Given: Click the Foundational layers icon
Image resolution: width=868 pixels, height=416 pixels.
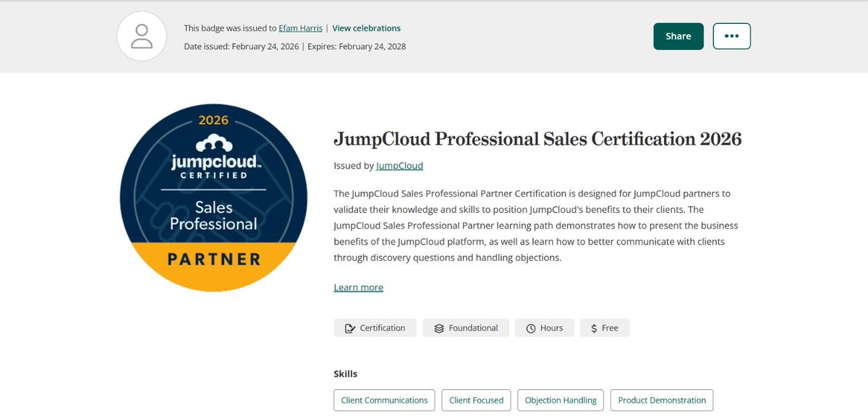Looking at the screenshot, I should point(439,328).
